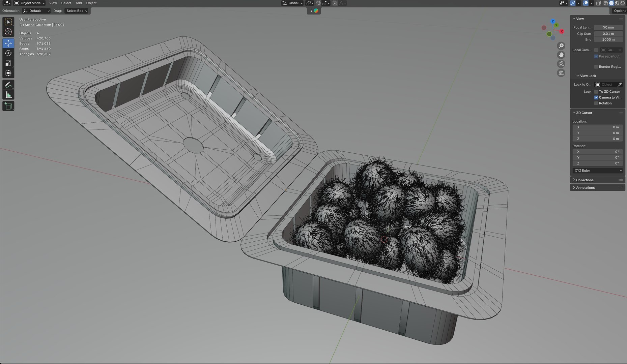Select the Add Cube tool
This screenshot has width=627, height=364.
pos(8,106)
